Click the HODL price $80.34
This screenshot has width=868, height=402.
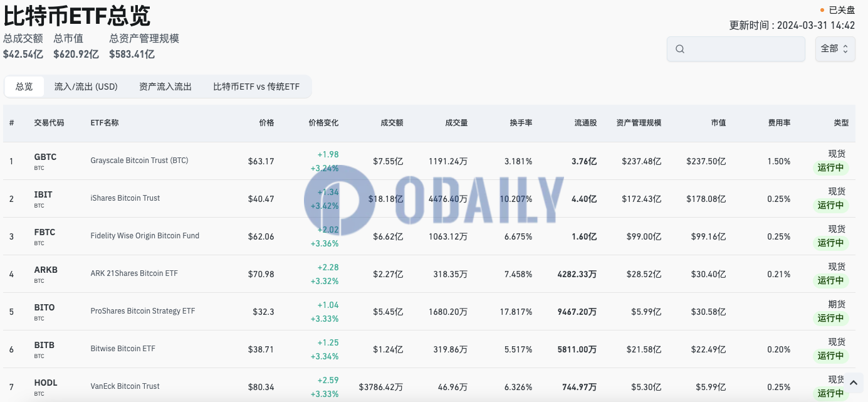(x=261, y=387)
